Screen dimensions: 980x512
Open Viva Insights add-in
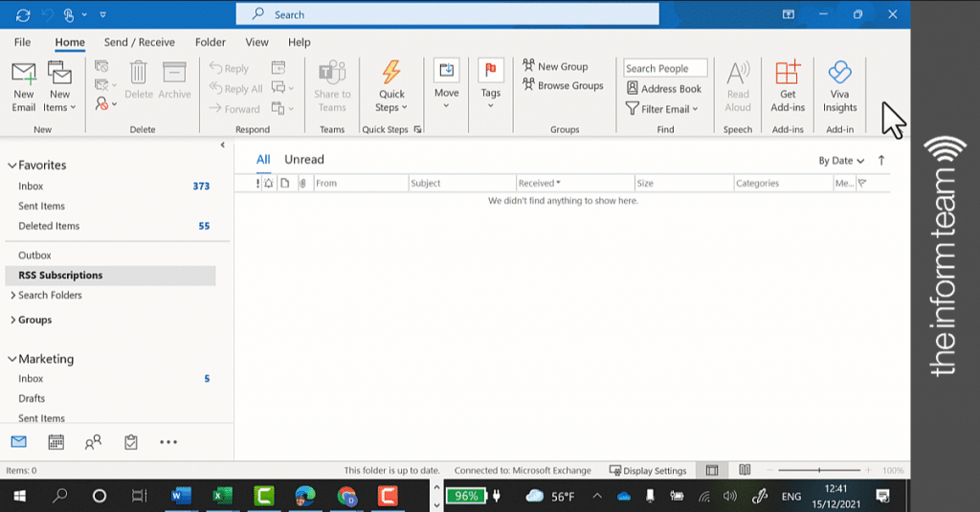coord(839,87)
